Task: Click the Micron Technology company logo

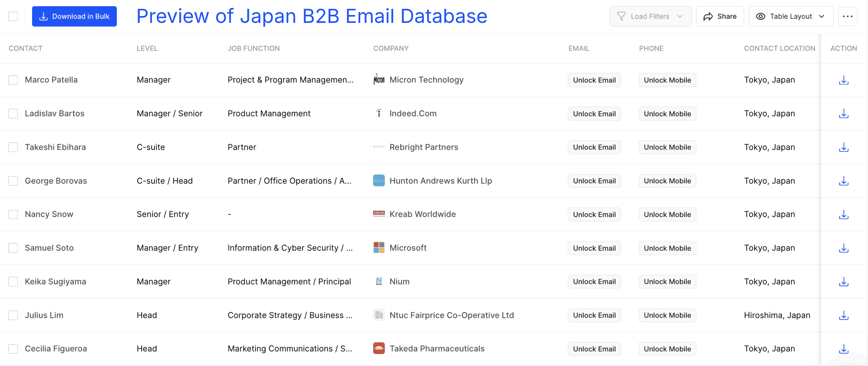Action: [x=379, y=80]
